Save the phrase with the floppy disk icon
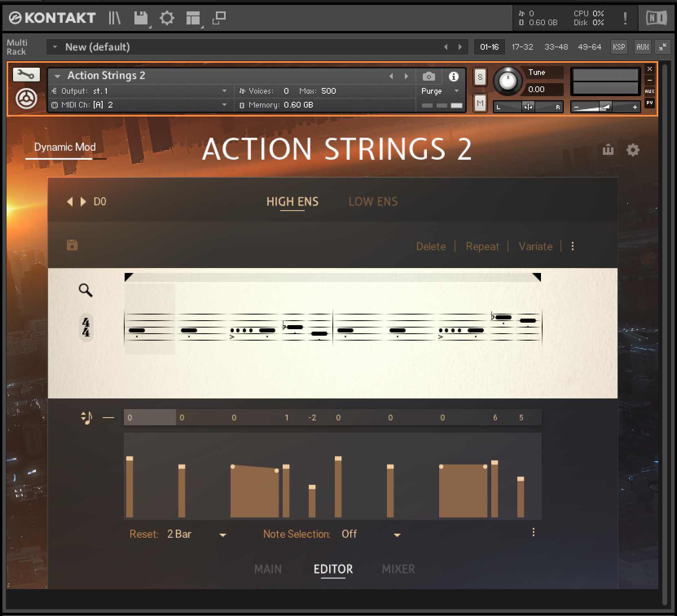The image size is (677, 616). point(73,244)
